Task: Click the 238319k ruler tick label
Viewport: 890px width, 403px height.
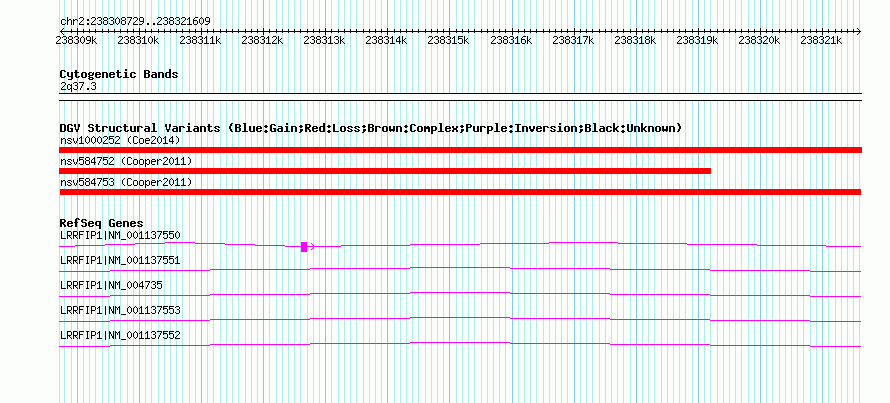Action: [697, 41]
